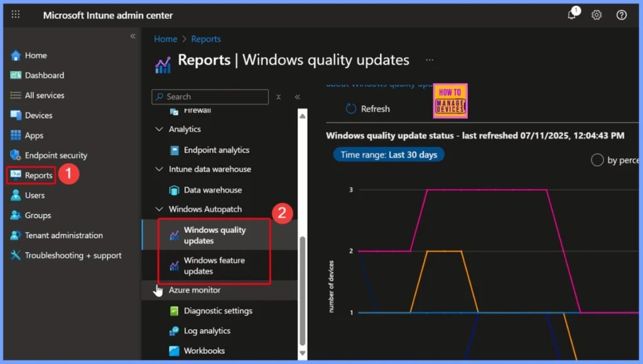Screen dimensions: 643x364
Task: Go to Devices in the sidebar
Action: 38,115
